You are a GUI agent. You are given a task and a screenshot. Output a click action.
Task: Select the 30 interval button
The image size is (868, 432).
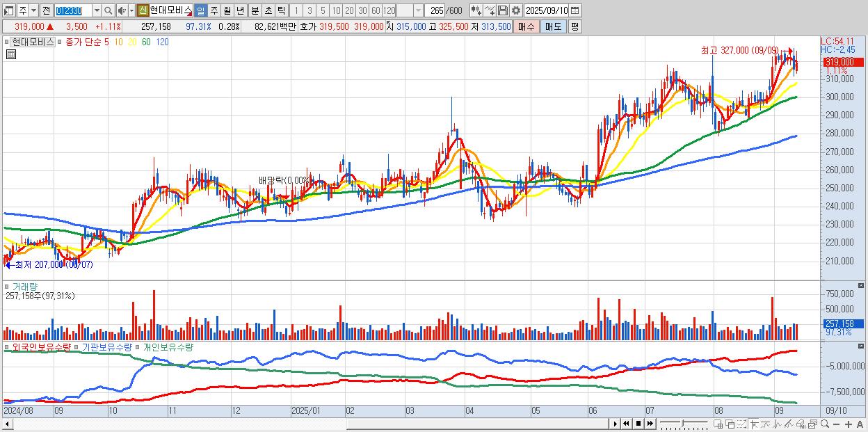(362, 10)
